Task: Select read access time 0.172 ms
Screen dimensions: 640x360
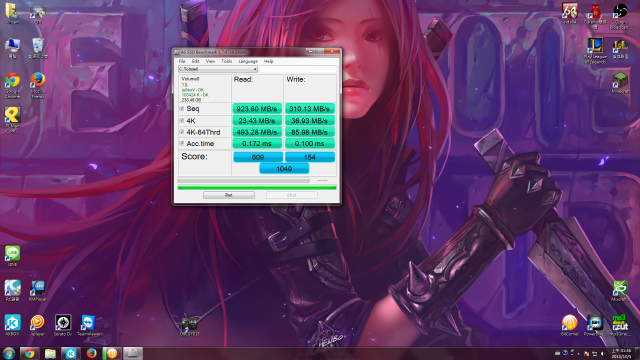Action: [257, 143]
